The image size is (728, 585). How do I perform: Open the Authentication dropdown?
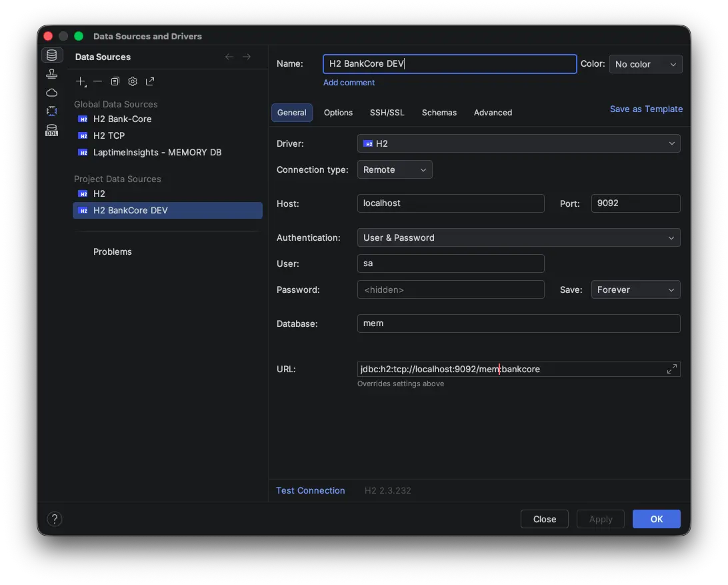point(519,237)
